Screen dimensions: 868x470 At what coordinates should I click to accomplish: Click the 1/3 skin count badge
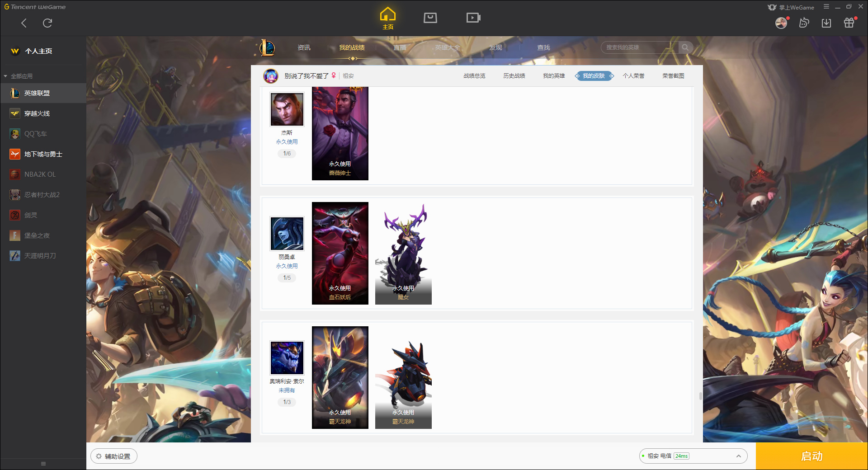click(287, 402)
